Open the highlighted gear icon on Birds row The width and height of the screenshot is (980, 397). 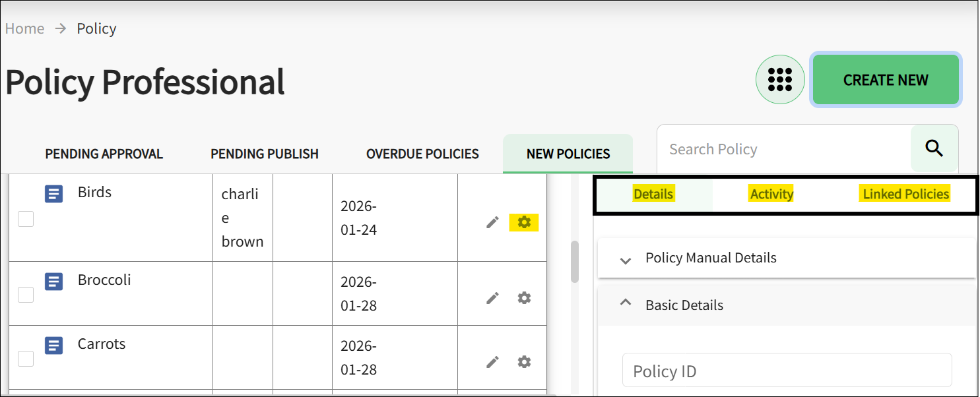[x=523, y=223]
